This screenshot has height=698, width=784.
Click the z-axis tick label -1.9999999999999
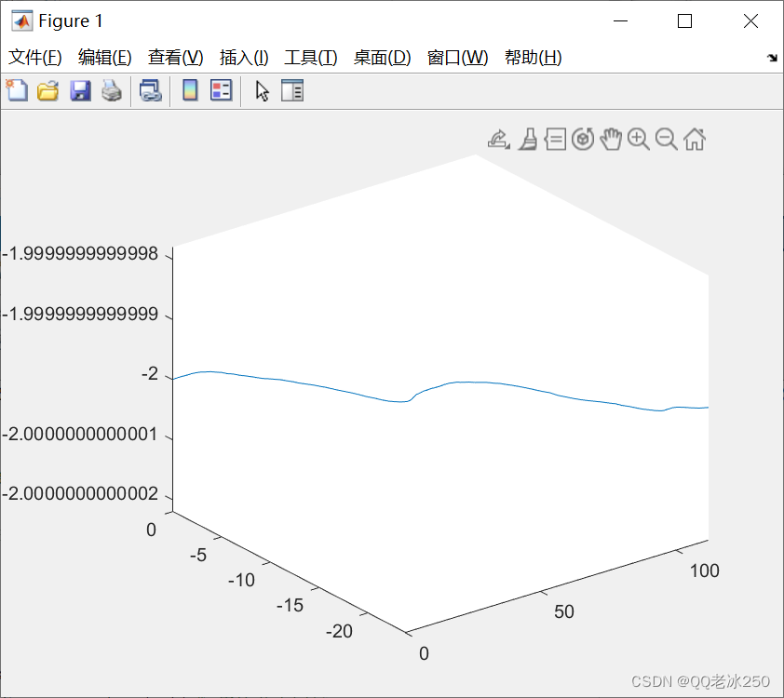(x=80, y=314)
